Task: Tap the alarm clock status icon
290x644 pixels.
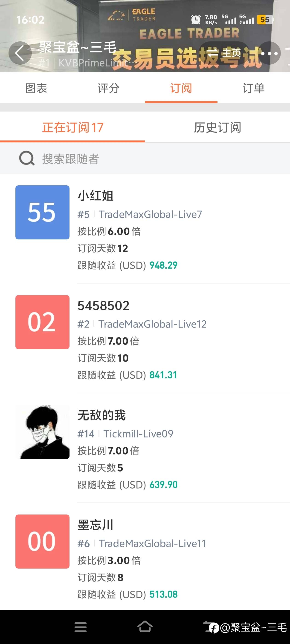Action: point(196,20)
